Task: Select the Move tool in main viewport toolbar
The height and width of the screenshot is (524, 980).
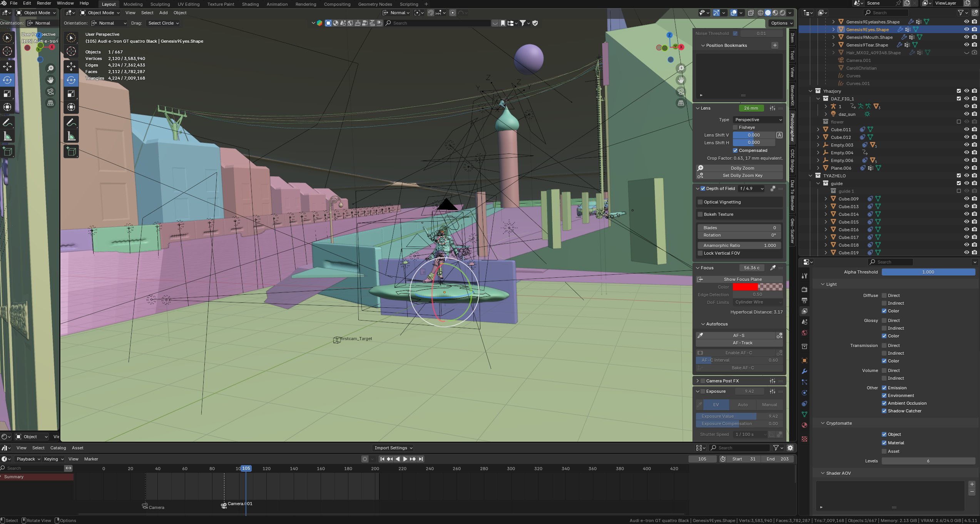Action: (71, 67)
